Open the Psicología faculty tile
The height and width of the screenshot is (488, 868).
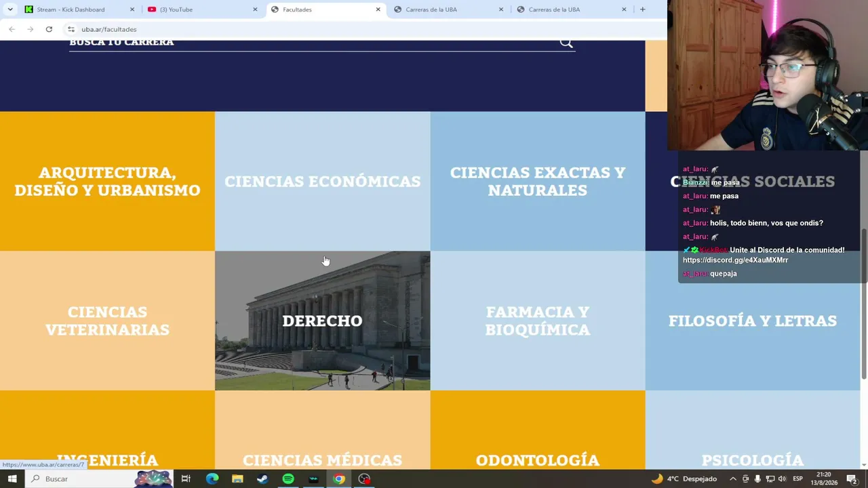pyautogui.click(x=753, y=430)
